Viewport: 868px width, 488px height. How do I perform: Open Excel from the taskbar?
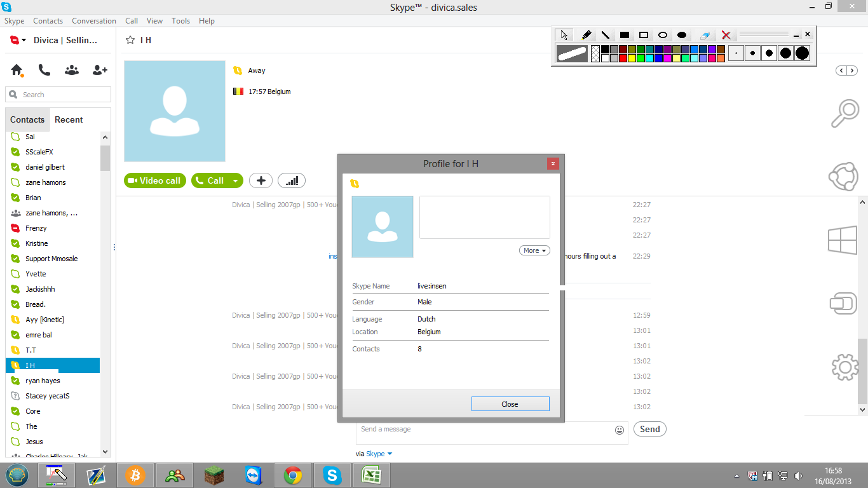click(372, 475)
